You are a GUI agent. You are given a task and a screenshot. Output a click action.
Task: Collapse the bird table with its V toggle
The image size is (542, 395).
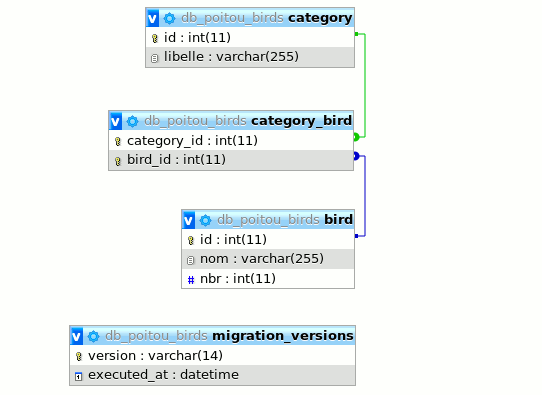[x=189, y=220]
